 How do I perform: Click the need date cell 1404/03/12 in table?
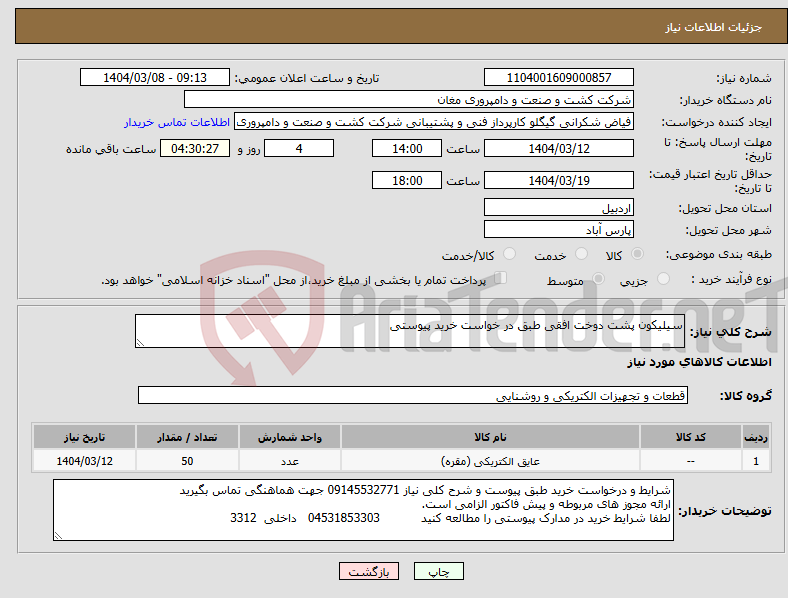point(84,461)
